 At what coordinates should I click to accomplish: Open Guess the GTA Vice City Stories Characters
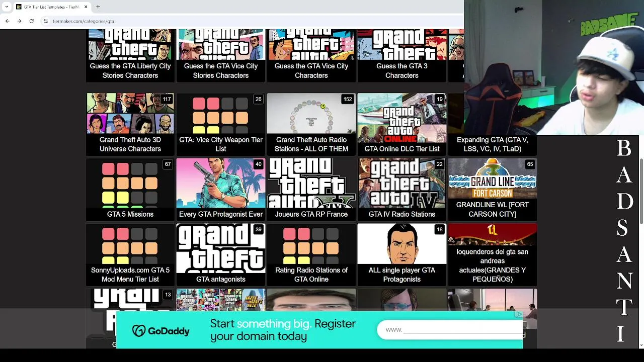tap(221, 55)
